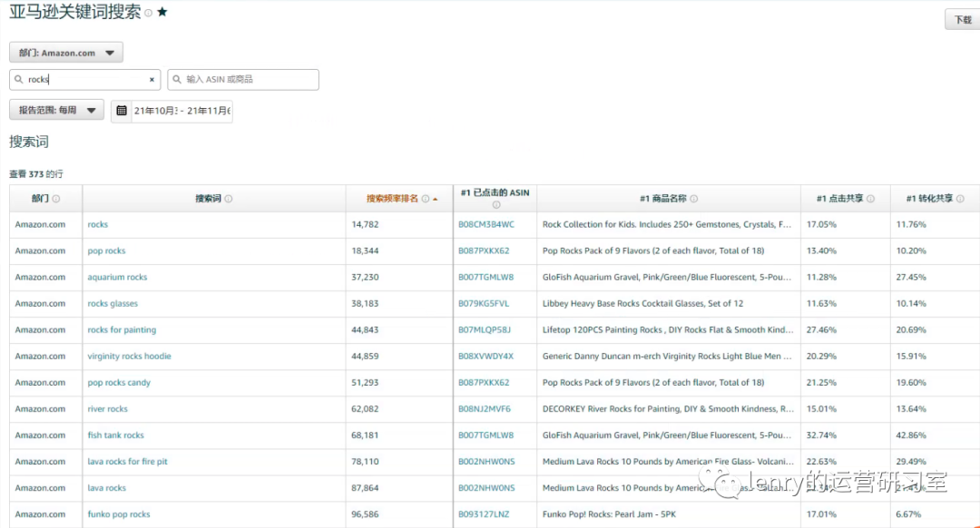Click the info icon beside #1 商品名称 header
The width and height of the screenshot is (980, 528).
pos(694,199)
